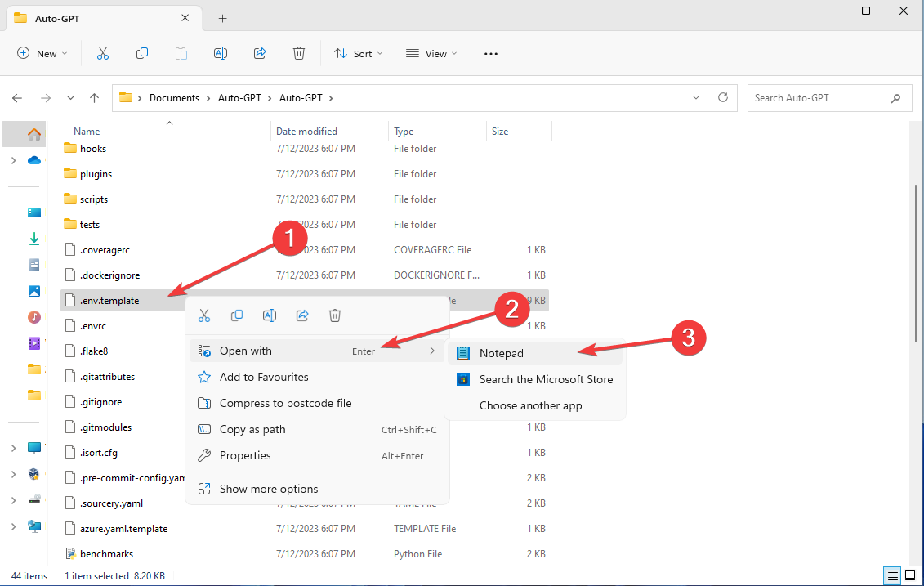
Task: Click the Cut icon in the top toolbar
Action: click(x=103, y=54)
